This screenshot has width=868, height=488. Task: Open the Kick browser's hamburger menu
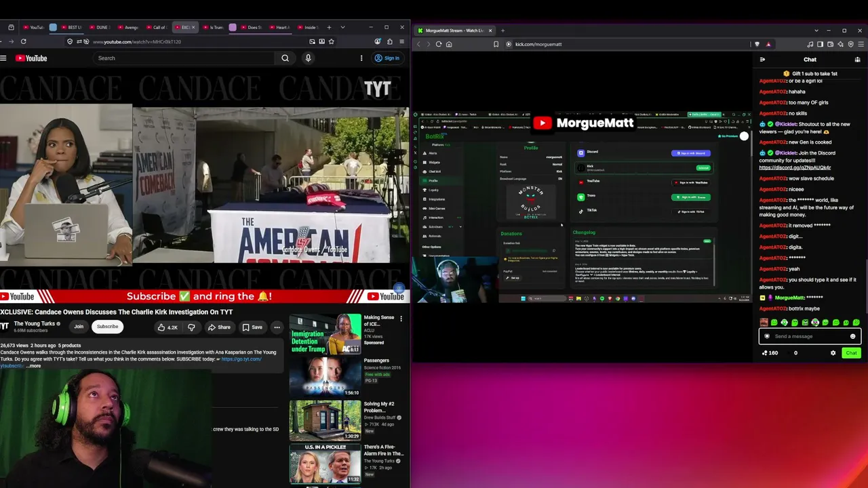[861, 44]
